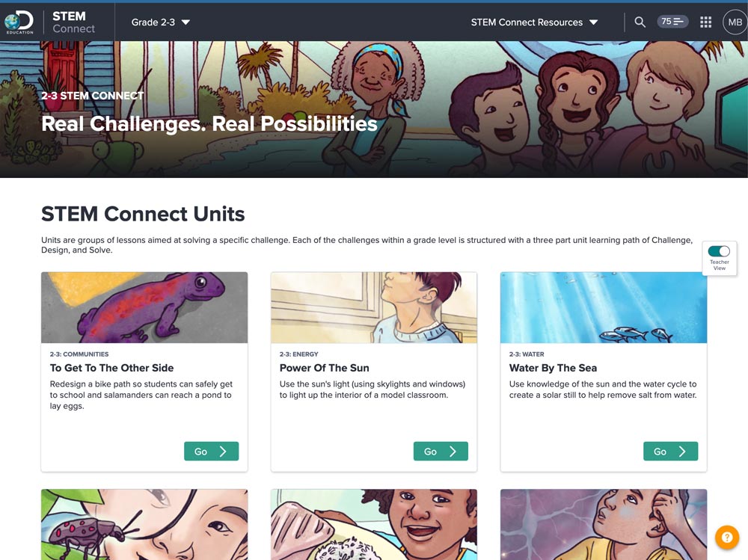Open the apps grid icon
748x560 pixels.
coord(705,22)
